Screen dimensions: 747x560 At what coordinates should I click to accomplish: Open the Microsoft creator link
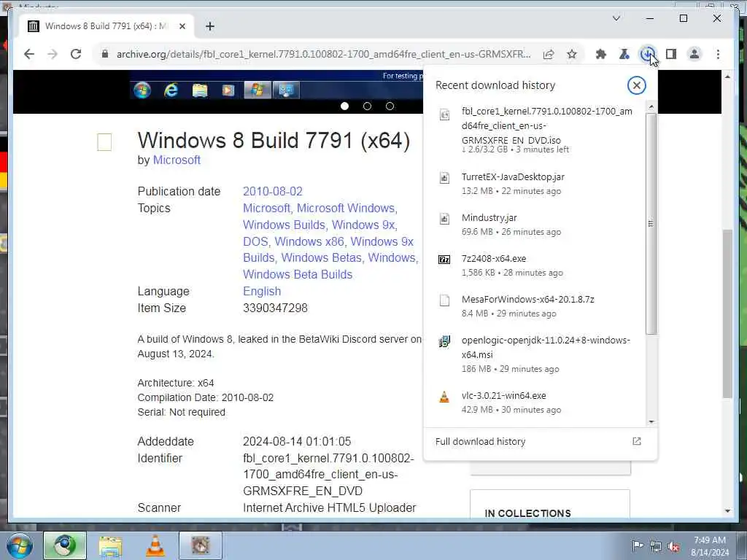point(177,160)
